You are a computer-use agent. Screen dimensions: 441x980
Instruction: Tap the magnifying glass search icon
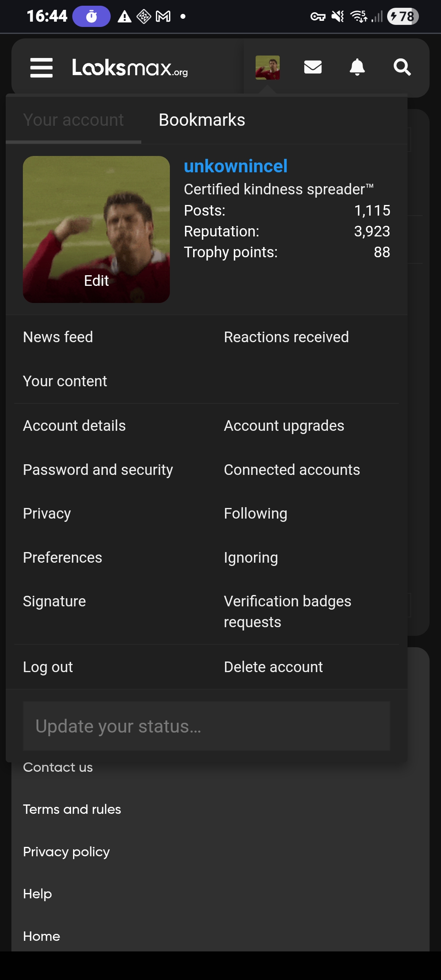point(402,67)
